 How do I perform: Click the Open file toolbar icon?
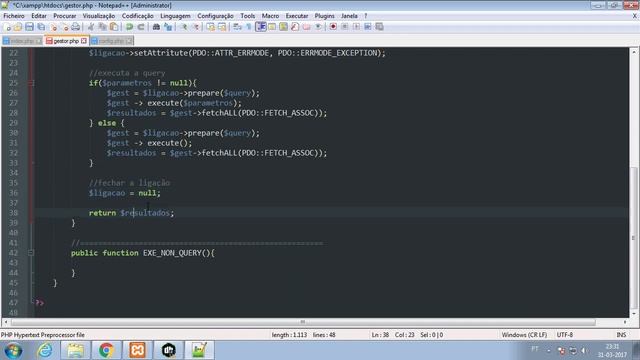point(18,27)
